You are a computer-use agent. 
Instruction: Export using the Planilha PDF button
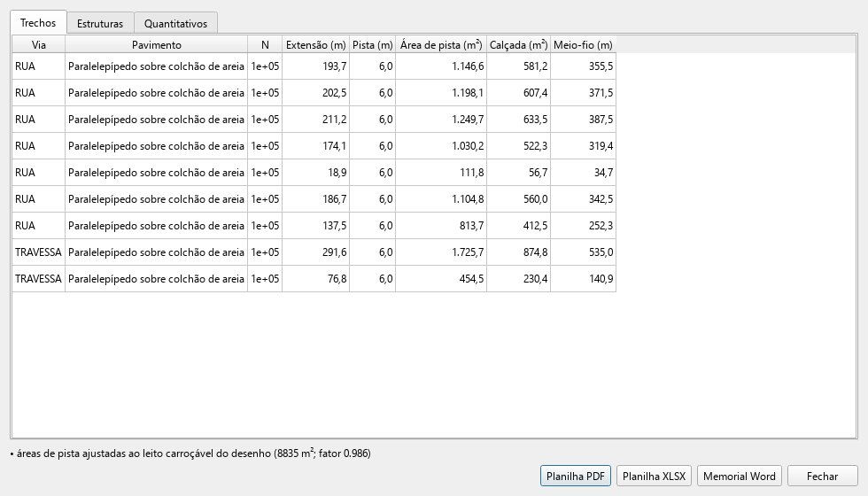coord(575,477)
